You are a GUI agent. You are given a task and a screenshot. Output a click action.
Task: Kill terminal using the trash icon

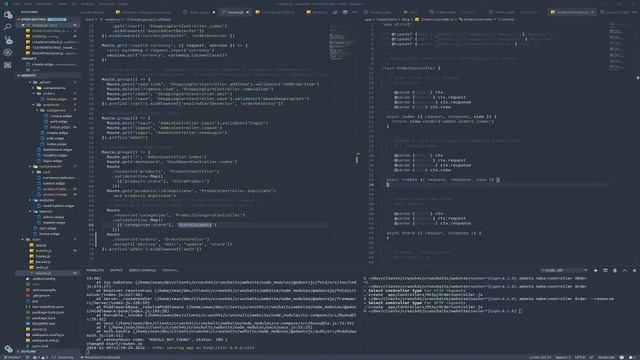pos(615,270)
